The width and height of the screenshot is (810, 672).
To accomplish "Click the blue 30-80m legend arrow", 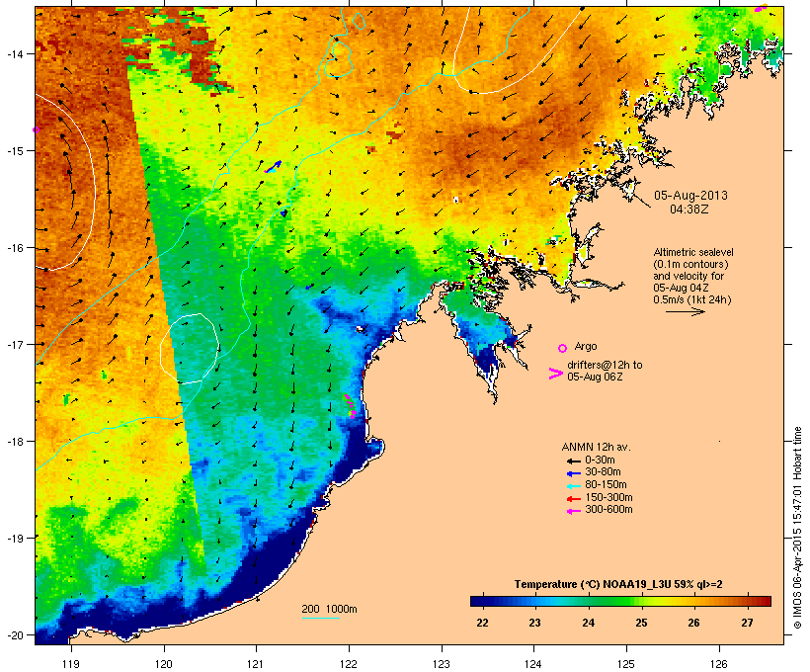I will click(573, 473).
